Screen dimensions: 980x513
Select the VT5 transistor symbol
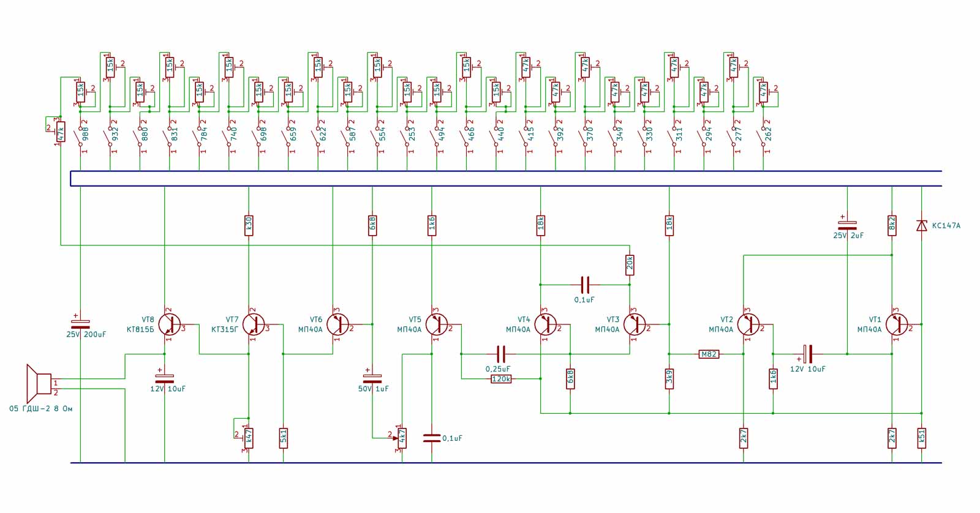coord(436,324)
